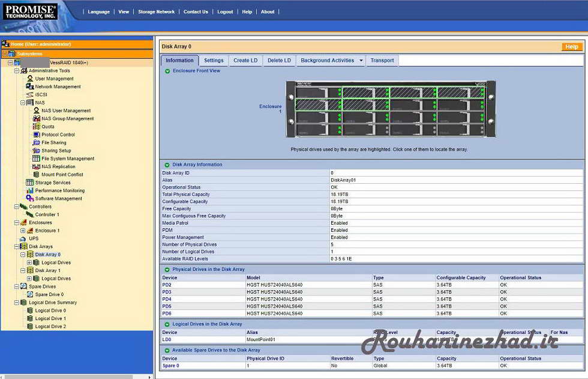This screenshot has width=588, height=379.
Task: Select Logical Drive 1 icon
Action: coord(30,318)
